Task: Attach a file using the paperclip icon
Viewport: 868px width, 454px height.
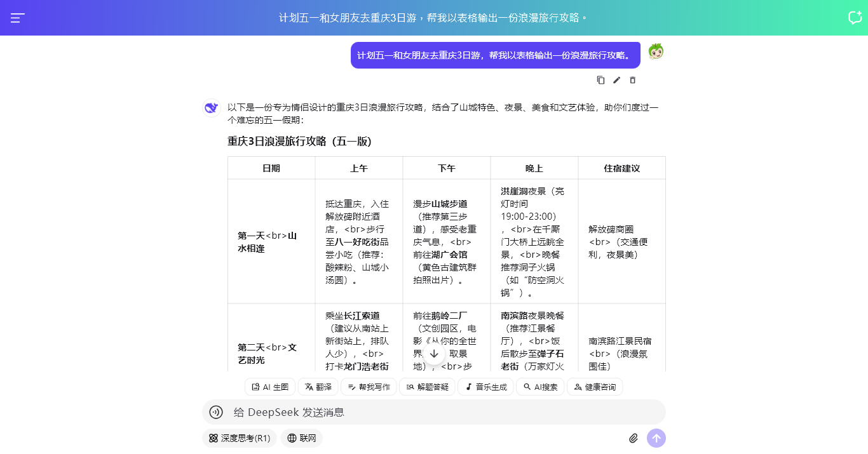Action: pos(633,438)
